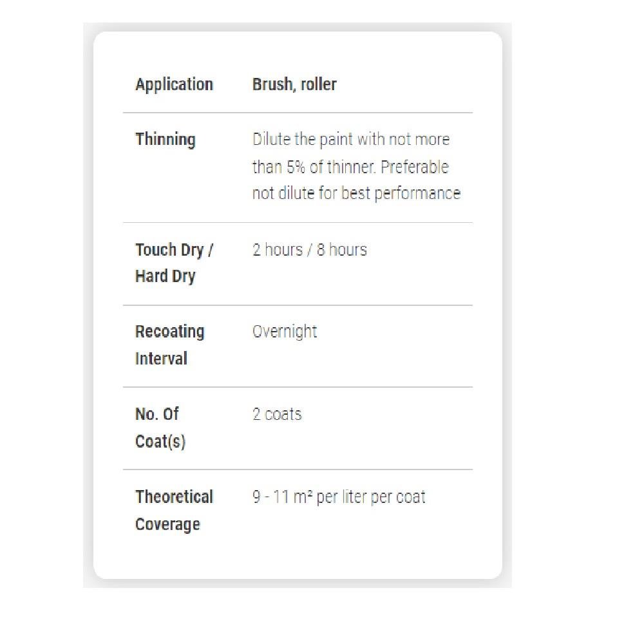Click the word "Interval" under Recoating
This screenshot has height=644, width=644.
point(161,359)
